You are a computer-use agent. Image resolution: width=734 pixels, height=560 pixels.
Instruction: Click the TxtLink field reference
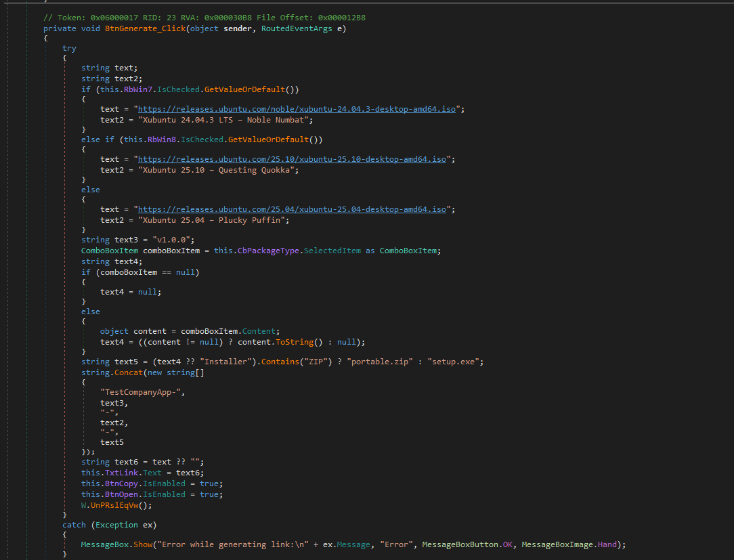point(121,473)
